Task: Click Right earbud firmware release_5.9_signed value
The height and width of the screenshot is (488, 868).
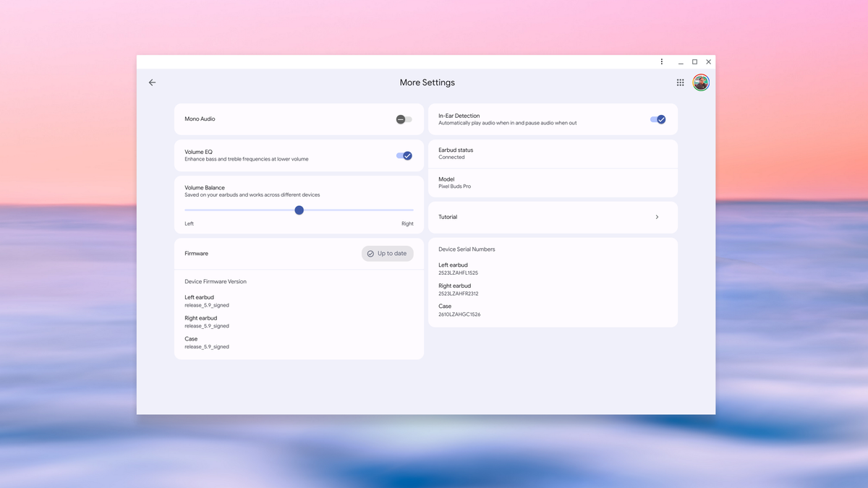Action: pos(207,326)
